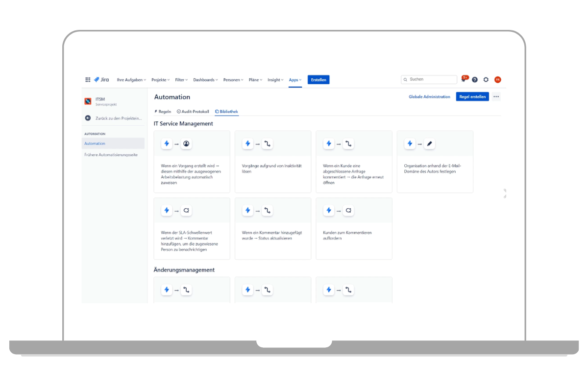Open the settings gear icon
The image size is (588, 387).
tap(486, 80)
